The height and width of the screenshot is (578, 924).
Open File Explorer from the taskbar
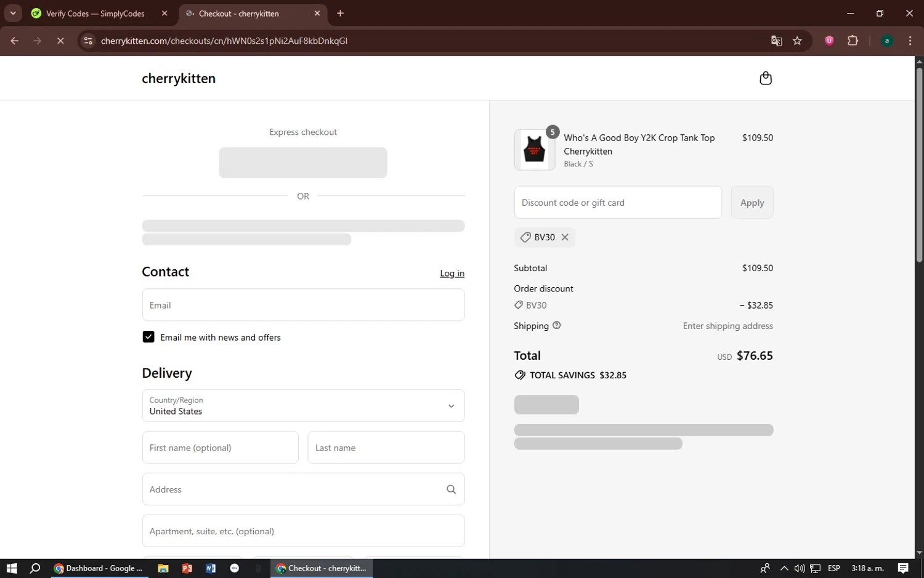(x=163, y=568)
